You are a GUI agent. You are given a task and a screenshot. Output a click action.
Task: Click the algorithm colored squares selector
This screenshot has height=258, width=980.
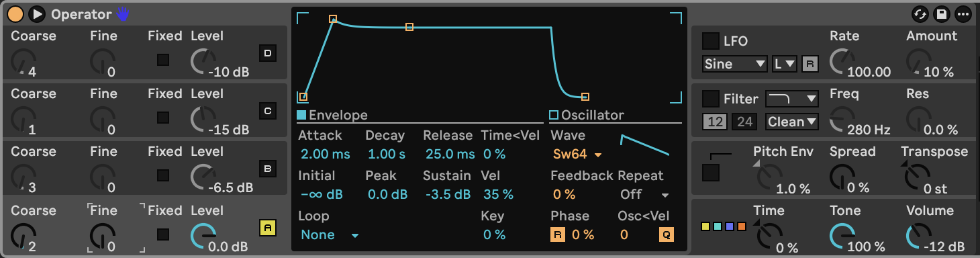[724, 226]
